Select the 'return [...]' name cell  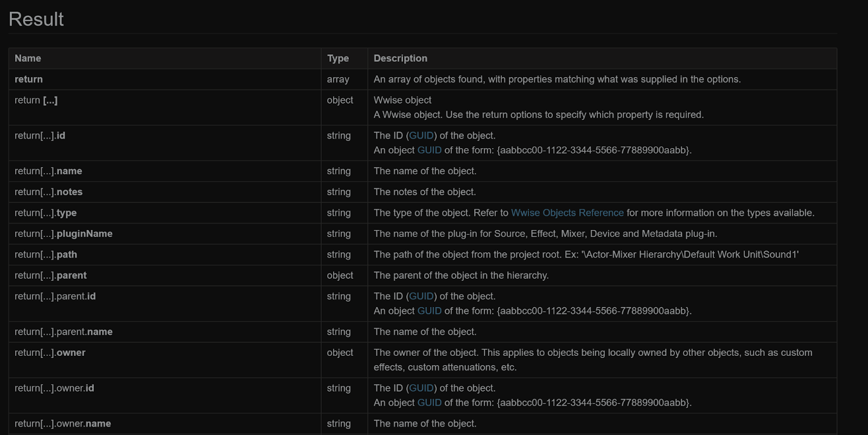[165, 107]
